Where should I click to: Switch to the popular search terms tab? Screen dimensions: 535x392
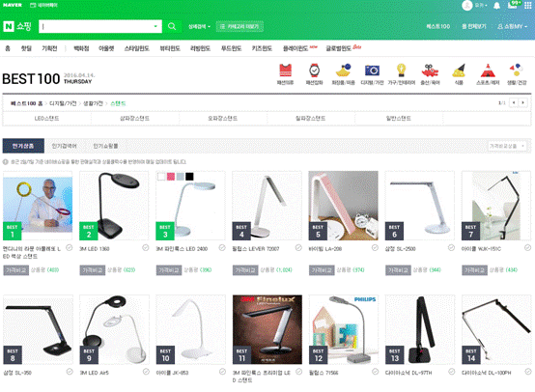click(64, 146)
